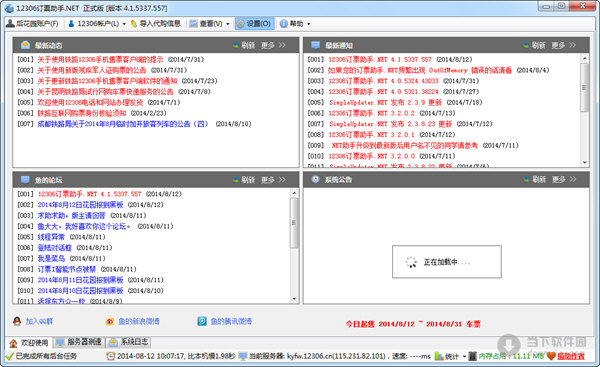
Task: Open the 后花园账户(F) menu
Action: [32, 24]
